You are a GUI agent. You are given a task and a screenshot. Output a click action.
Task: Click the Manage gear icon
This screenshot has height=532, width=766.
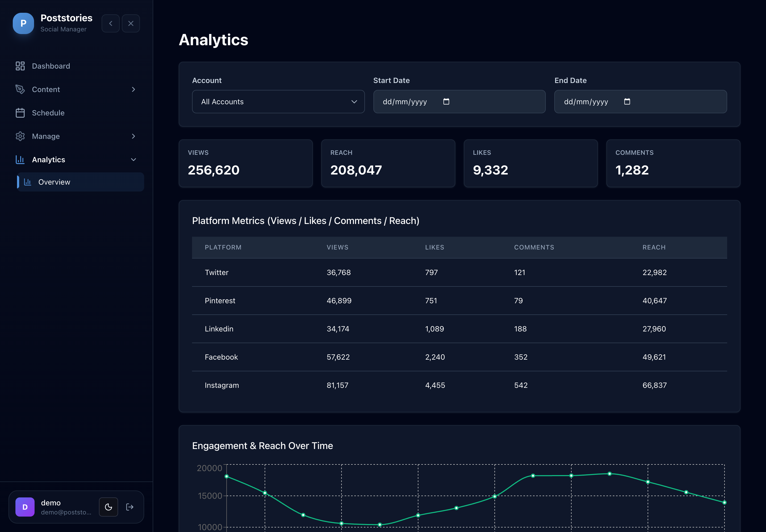pyautogui.click(x=20, y=136)
